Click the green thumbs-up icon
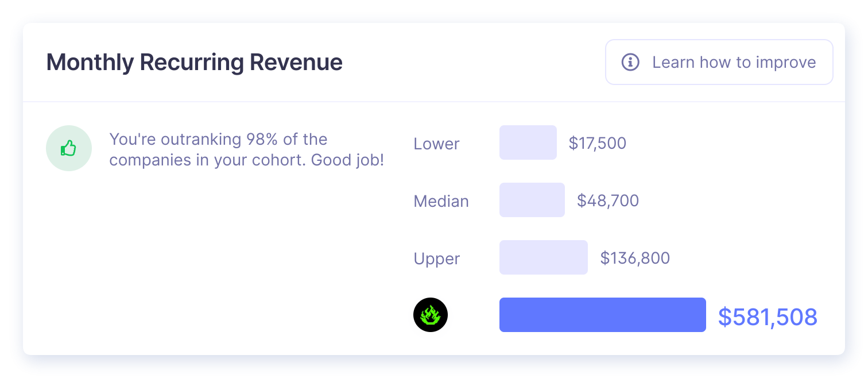Viewport: 868px width, 378px height. (68, 149)
